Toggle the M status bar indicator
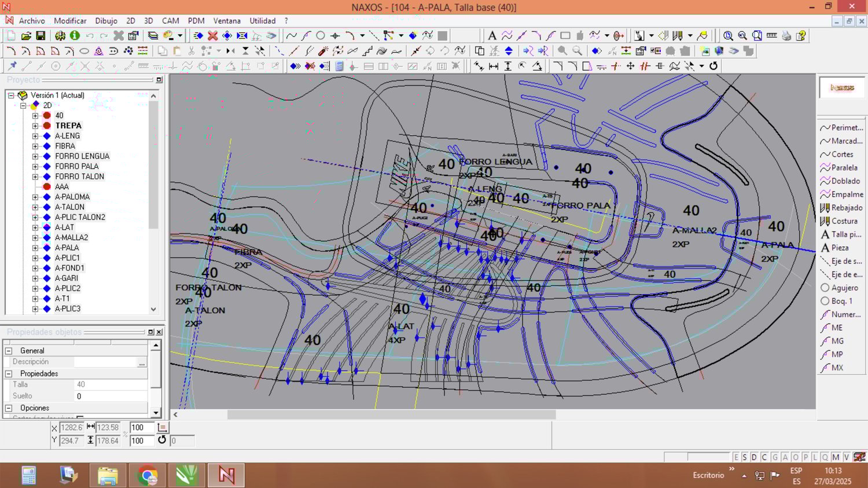Viewport: 868px width, 488px height. click(x=836, y=457)
